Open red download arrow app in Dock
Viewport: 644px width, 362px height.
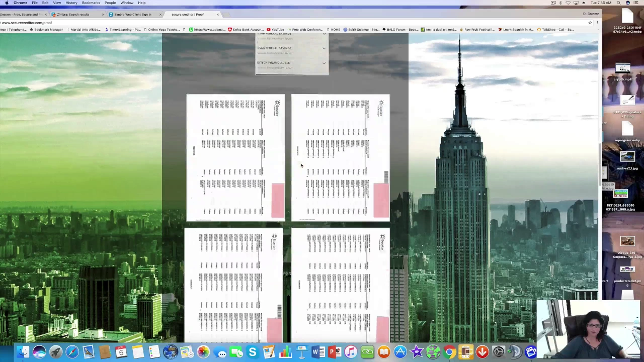[482, 352]
